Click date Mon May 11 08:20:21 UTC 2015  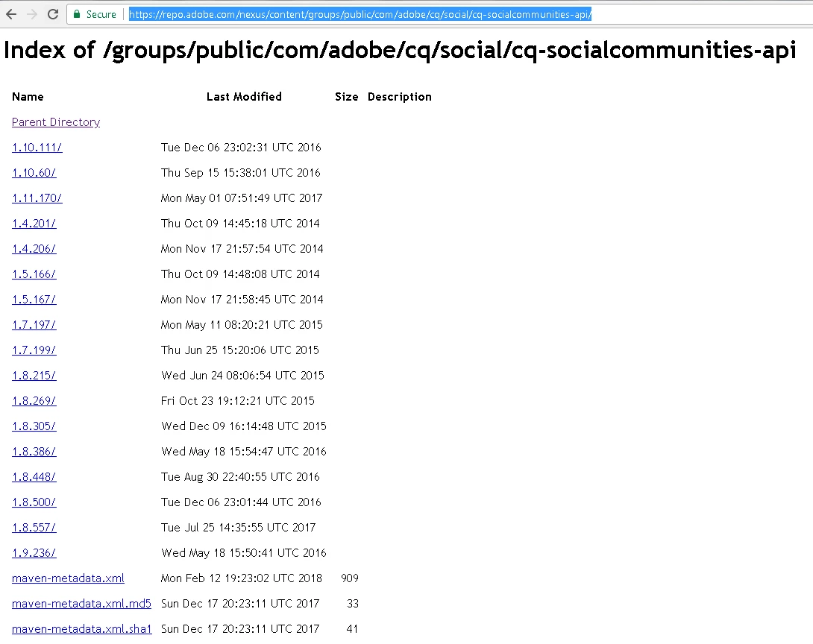coord(242,326)
